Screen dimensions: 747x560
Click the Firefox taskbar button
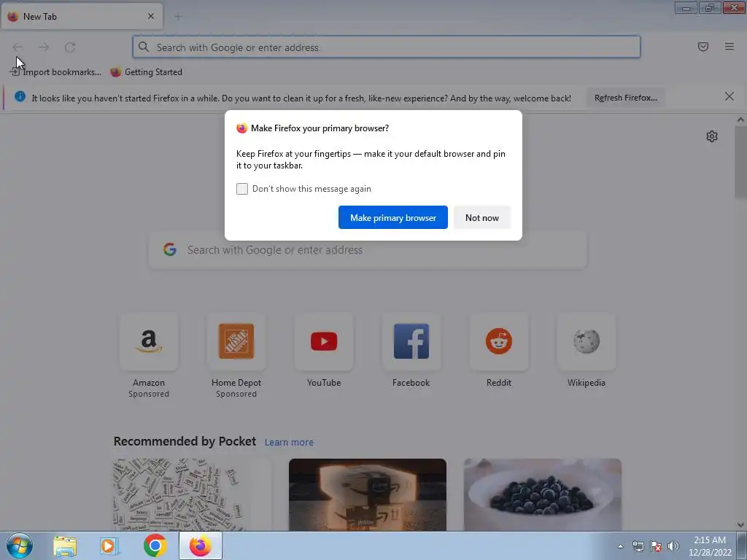pos(201,545)
